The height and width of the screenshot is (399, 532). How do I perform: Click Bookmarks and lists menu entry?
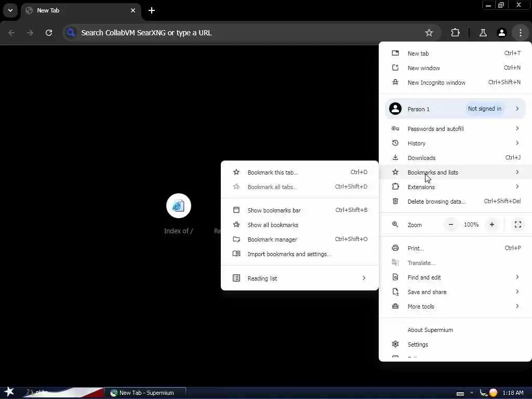[455, 172]
